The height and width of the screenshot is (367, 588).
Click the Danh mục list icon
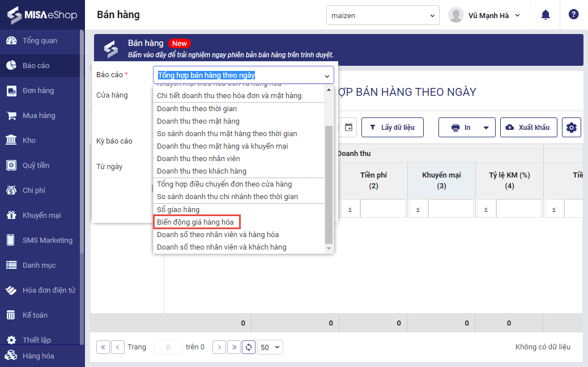pyautogui.click(x=11, y=265)
